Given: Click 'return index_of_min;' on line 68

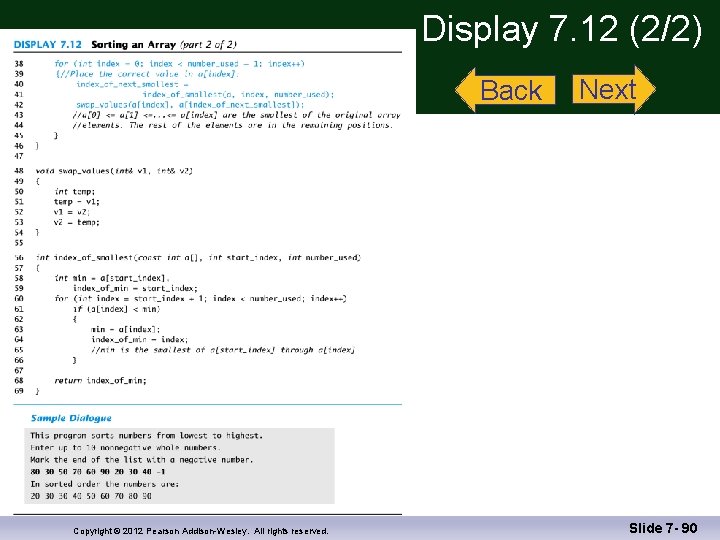Looking at the screenshot, I should (x=101, y=380).
